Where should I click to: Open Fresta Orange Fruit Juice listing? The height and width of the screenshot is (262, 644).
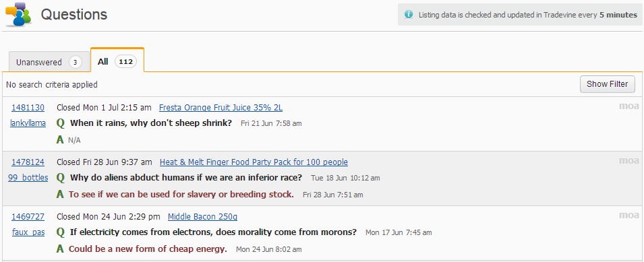pyautogui.click(x=221, y=108)
